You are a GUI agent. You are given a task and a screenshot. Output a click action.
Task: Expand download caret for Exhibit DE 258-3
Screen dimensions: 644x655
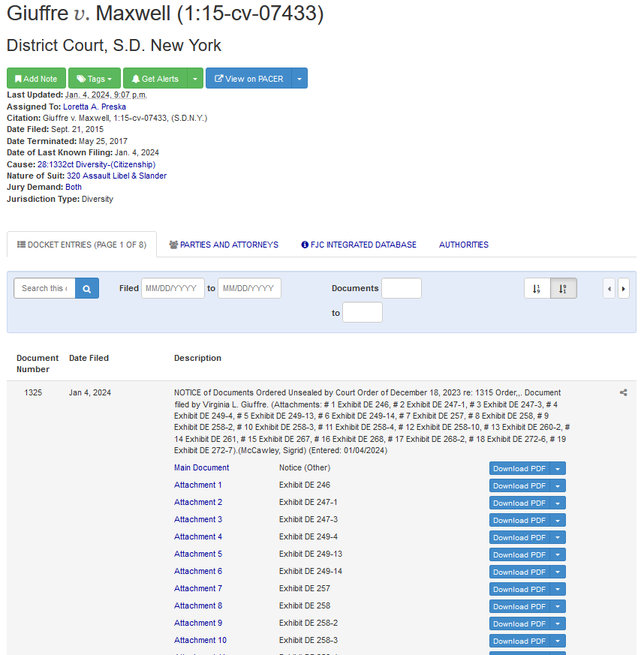tap(558, 641)
